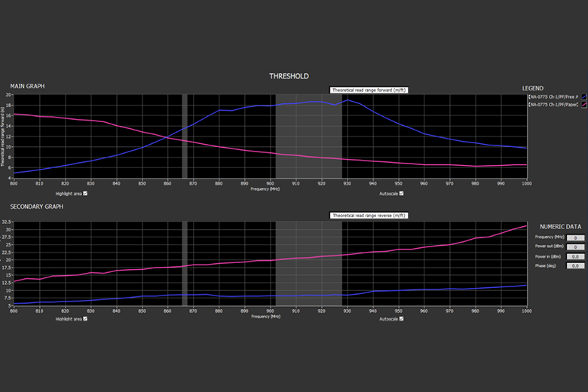Click the narrow highlighted band in secondary graph
The height and width of the screenshot is (392, 588).
click(x=185, y=263)
